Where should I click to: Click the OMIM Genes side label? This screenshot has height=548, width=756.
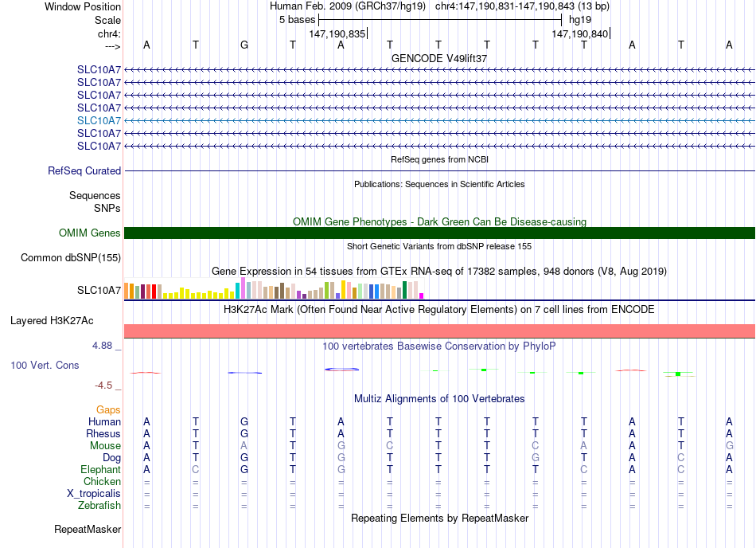(90, 233)
